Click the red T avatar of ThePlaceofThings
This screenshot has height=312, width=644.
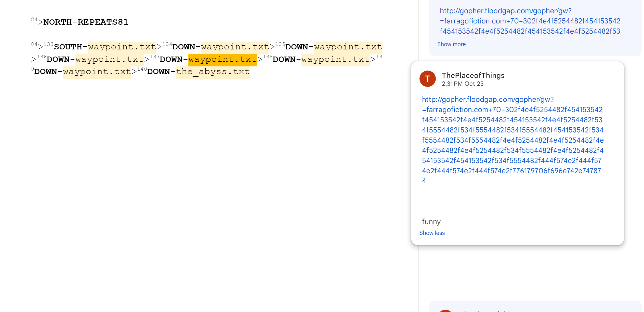tap(427, 79)
